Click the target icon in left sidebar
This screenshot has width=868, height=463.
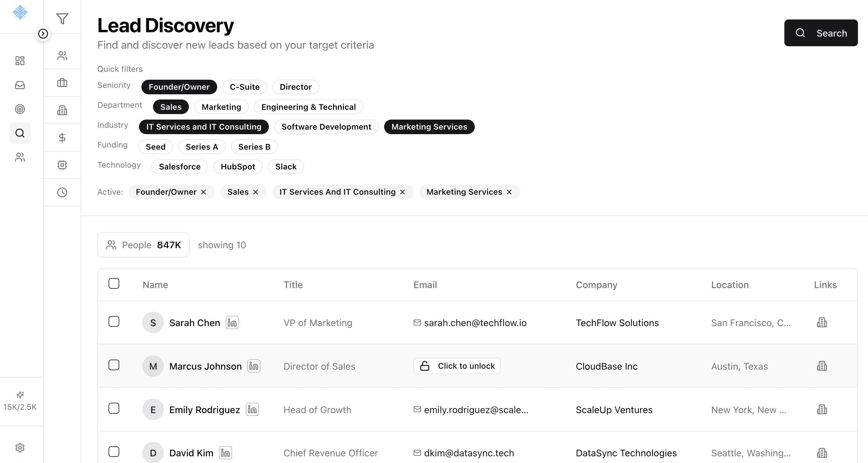click(x=20, y=109)
